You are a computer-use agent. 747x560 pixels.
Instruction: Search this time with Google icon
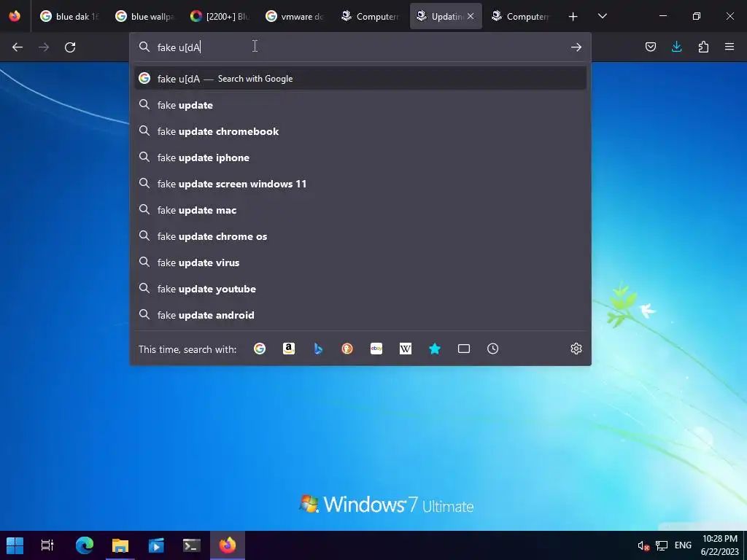[x=260, y=349]
